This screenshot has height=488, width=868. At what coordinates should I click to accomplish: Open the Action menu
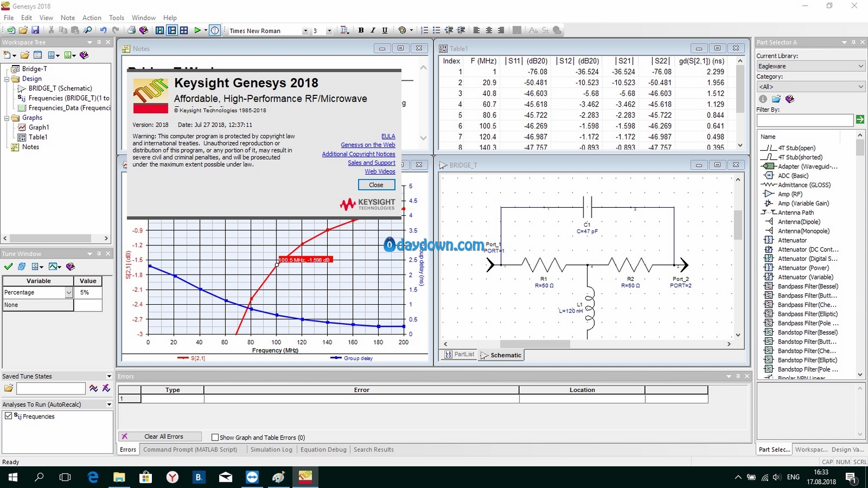91,18
